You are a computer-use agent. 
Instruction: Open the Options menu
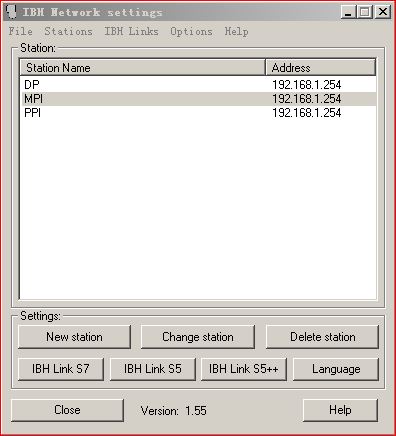(191, 31)
